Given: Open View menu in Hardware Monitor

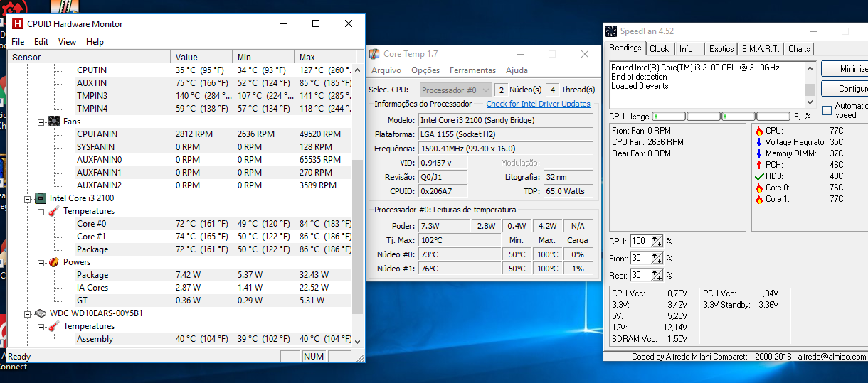Looking at the screenshot, I should click(68, 42).
